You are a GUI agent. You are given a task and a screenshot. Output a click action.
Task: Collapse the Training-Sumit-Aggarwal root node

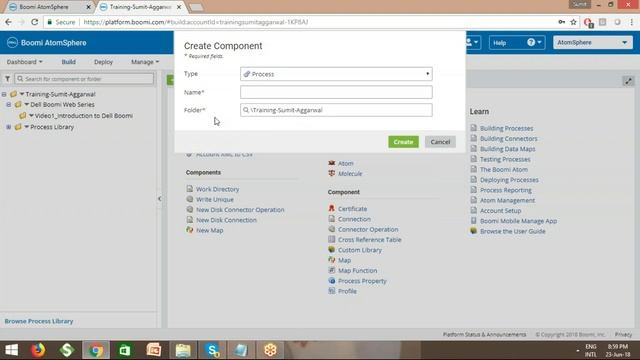(x=4, y=94)
